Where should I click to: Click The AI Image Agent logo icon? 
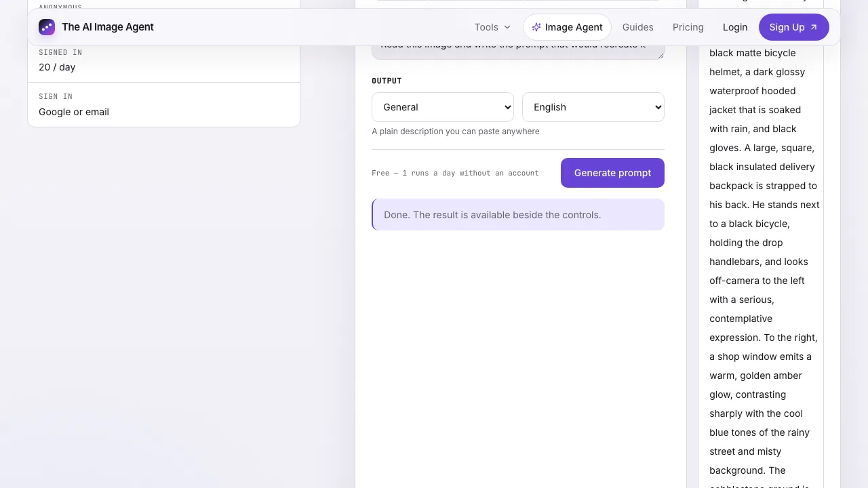(x=47, y=27)
